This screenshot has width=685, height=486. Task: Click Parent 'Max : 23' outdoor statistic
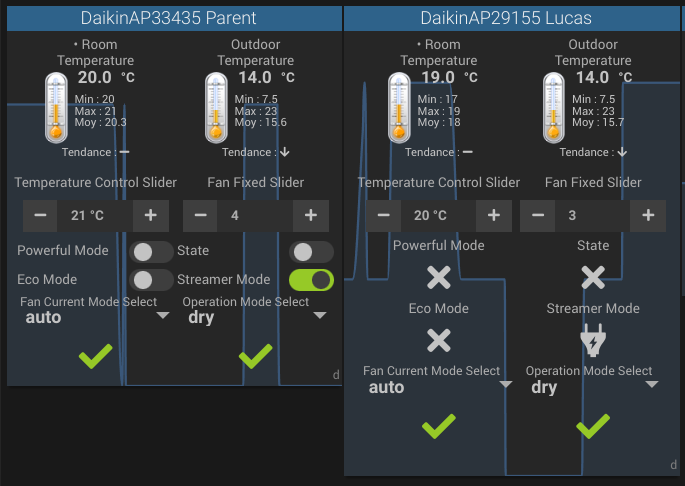tap(256, 111)
